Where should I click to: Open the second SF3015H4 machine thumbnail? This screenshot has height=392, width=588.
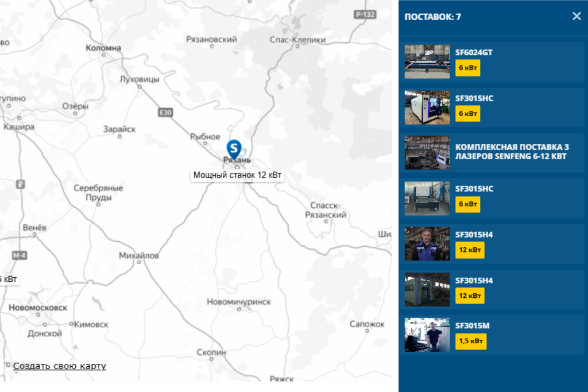[x=427, y=289]
